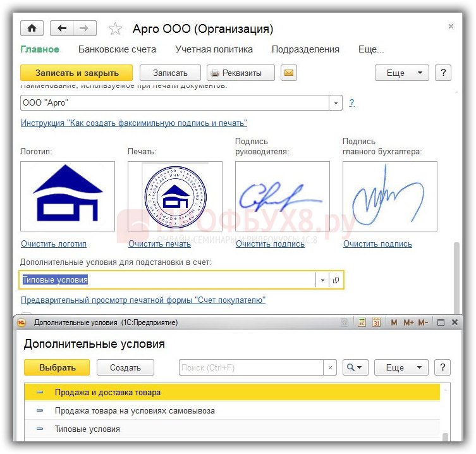Viewport: 476px width, 454px height.
Task: Open the Учетная политика tab
Action: (x=214, y=49)
